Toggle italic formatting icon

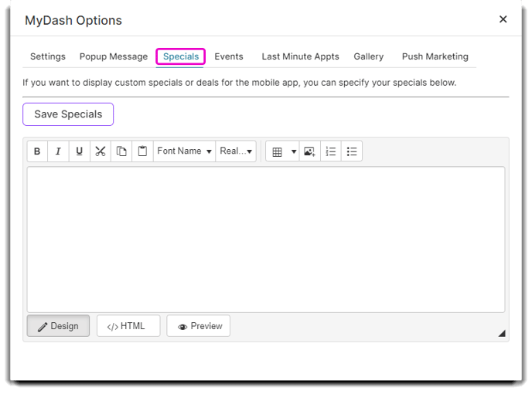point(58,151)
